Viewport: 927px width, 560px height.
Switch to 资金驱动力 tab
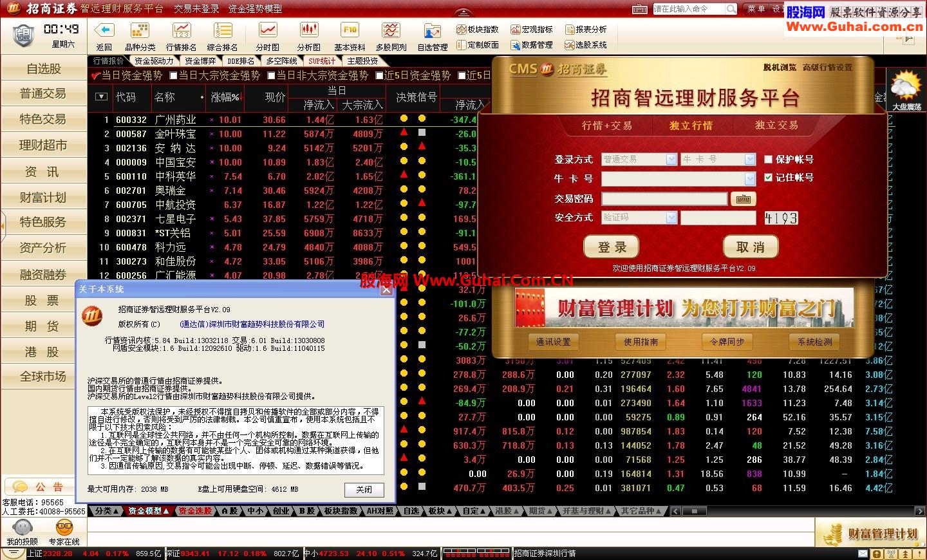point(153,61)
